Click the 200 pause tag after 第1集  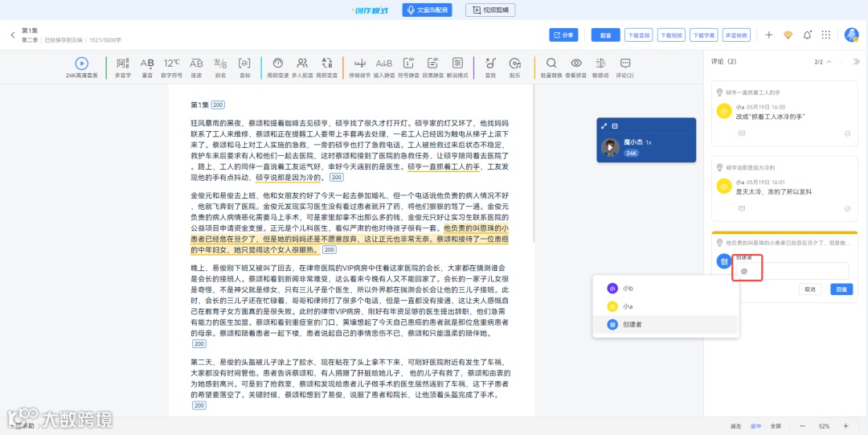[x=218, y=105]
